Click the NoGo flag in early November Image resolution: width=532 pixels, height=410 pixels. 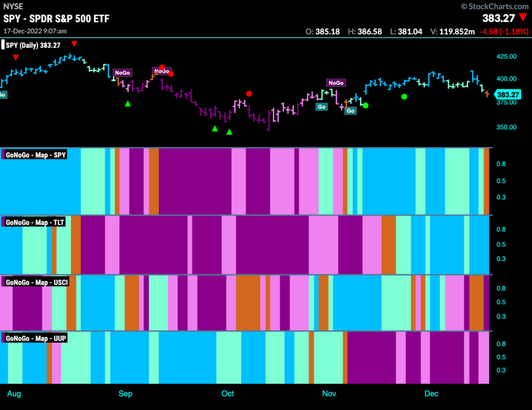click(x=336, y=83)
